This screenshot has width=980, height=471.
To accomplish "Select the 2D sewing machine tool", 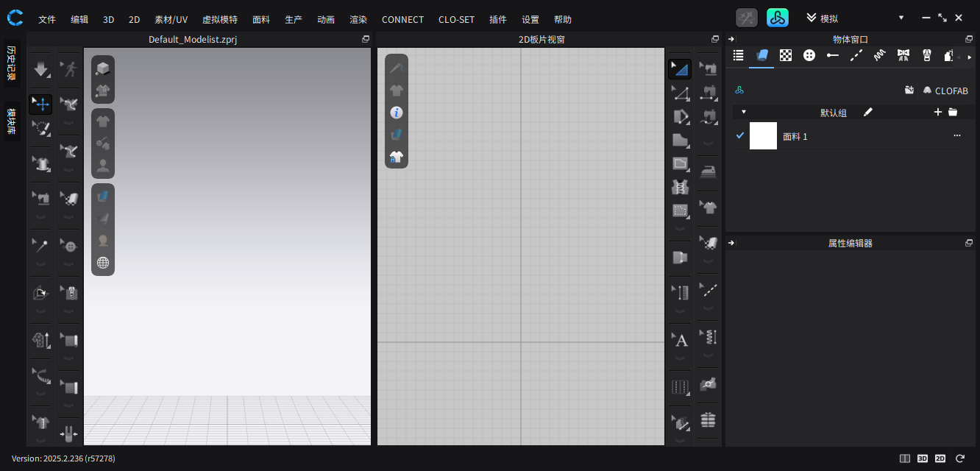I will [x=708, y=69].
